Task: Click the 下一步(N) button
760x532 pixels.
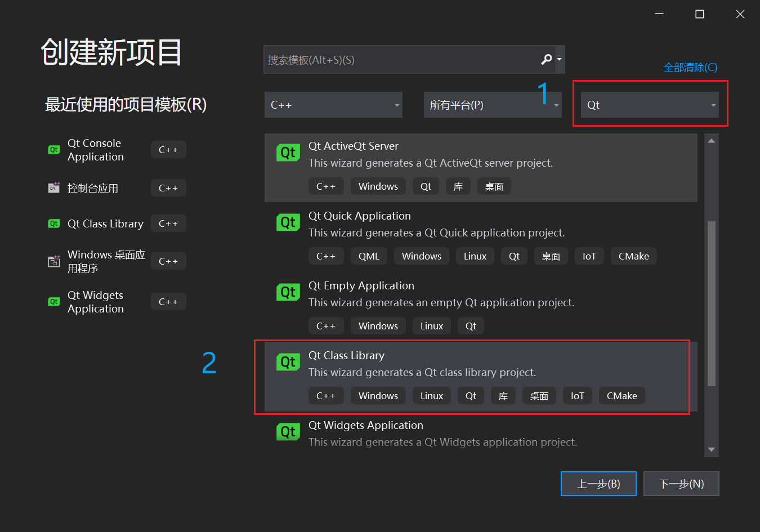Action: [681, 484]
